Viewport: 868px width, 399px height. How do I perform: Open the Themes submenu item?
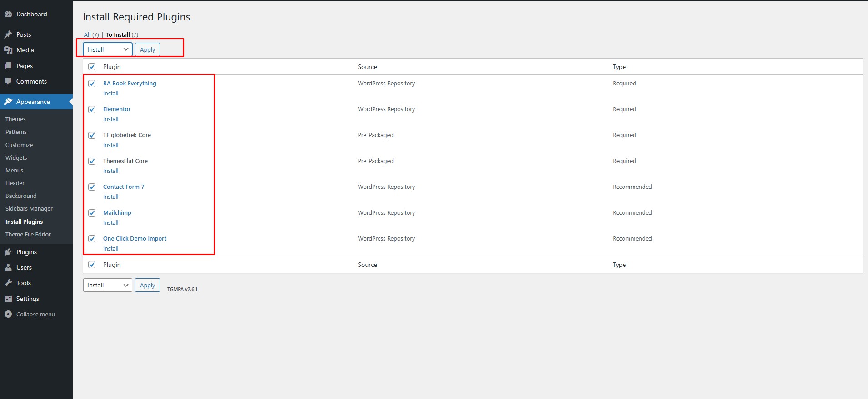point(15,119)
